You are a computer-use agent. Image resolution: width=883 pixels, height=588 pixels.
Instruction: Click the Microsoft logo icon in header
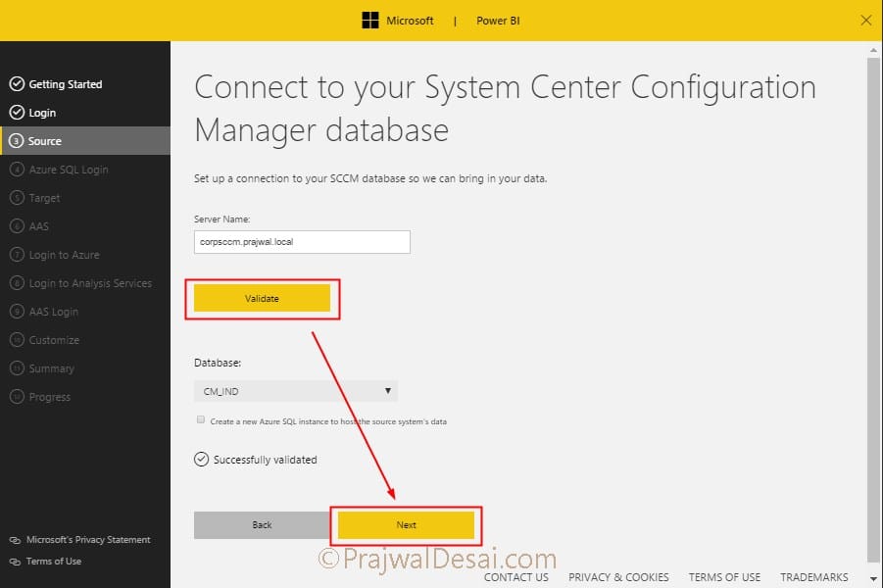tap(370, 21)
